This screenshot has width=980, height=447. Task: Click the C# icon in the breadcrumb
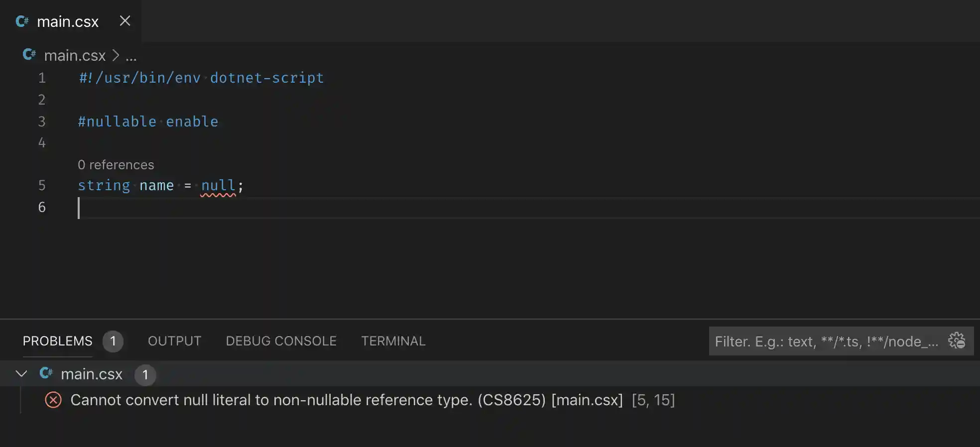[29, 55]
